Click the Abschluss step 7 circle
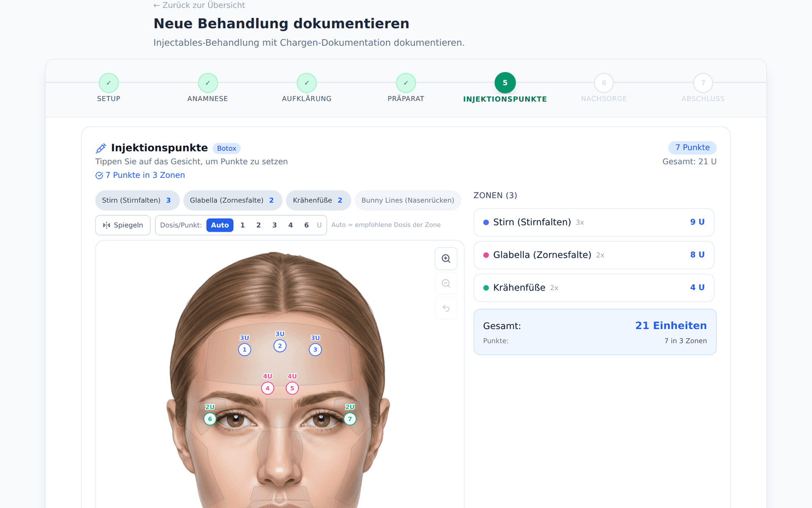The width and height of the screenshot is (812, 508). click(703, 83)
